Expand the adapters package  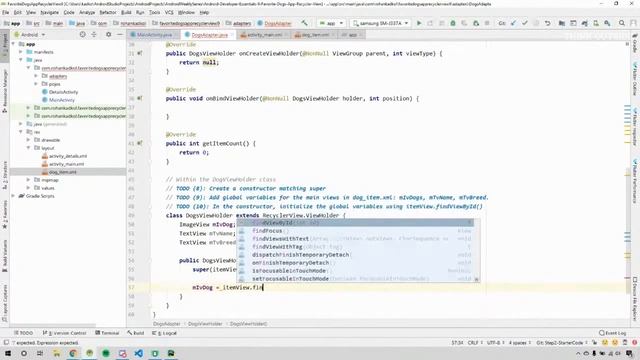36,76
